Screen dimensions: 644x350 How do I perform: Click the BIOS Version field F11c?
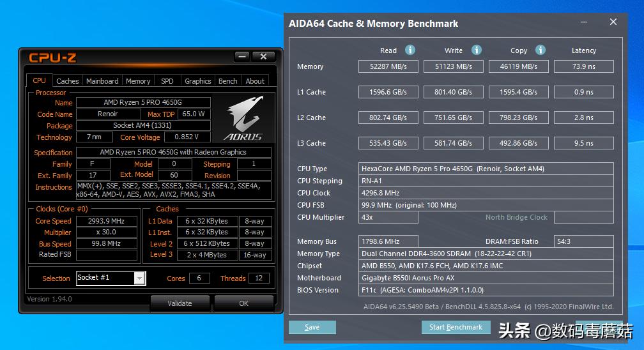coord(486,290)
